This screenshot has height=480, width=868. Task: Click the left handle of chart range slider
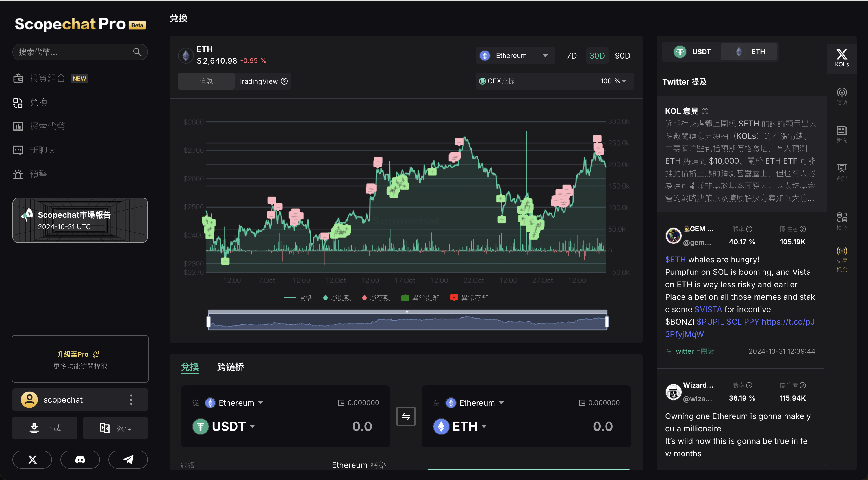tap(209, 322)
